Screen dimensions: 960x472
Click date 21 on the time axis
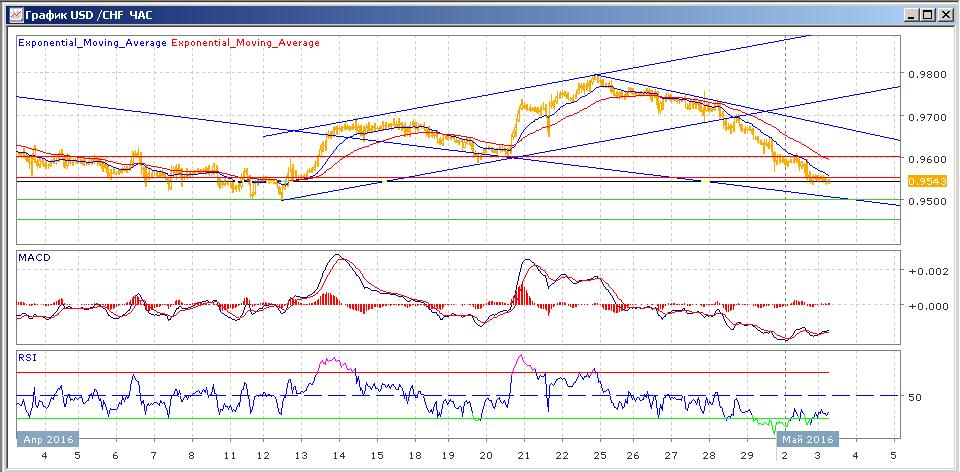(x=524, y=455)
